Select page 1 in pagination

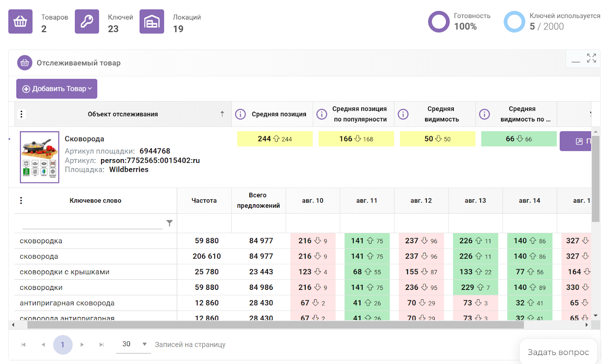point(62,345)
